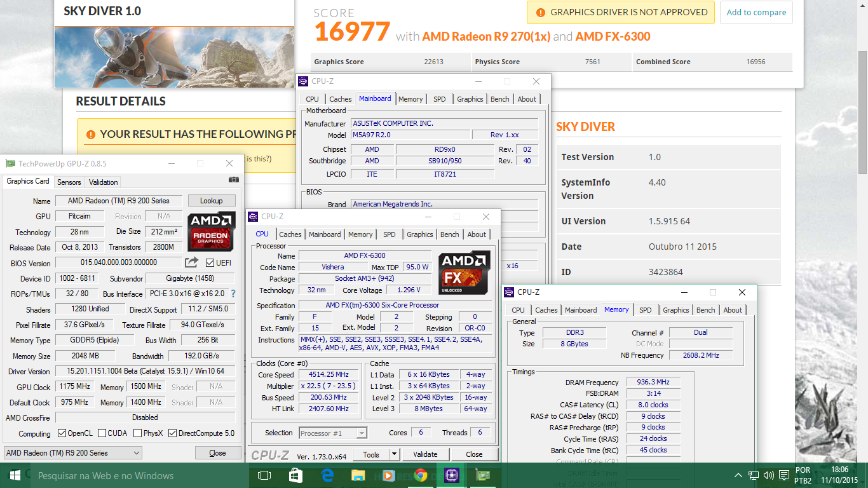
Task: Select the Graphics Card tab in GPU-Z
Action: click(28, 181)
